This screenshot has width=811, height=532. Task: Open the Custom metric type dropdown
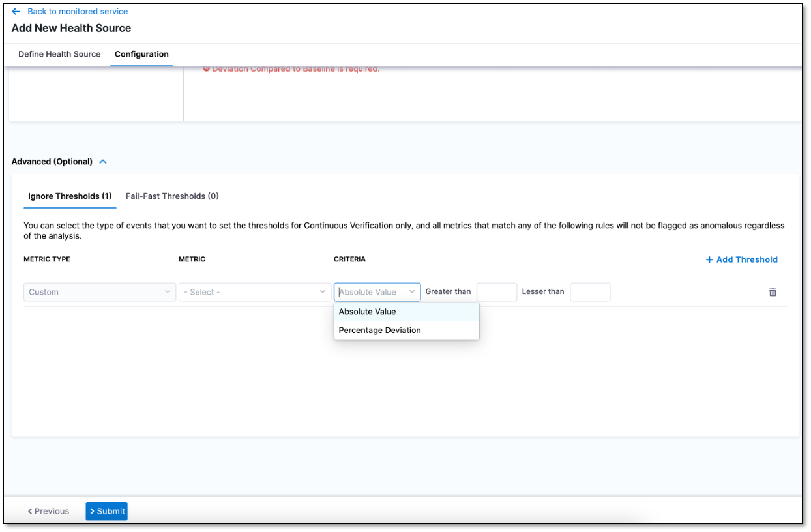(x=99, y=292)
